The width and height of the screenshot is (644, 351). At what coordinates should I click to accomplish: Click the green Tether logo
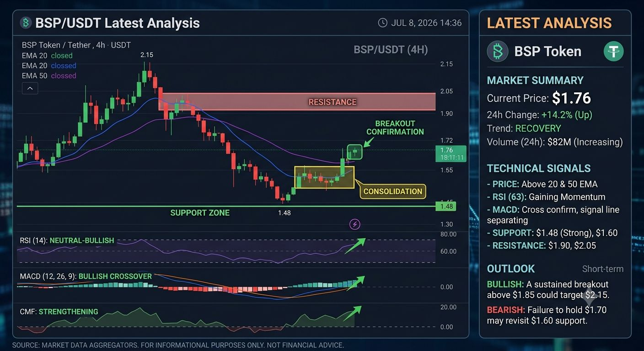point(613,51)
